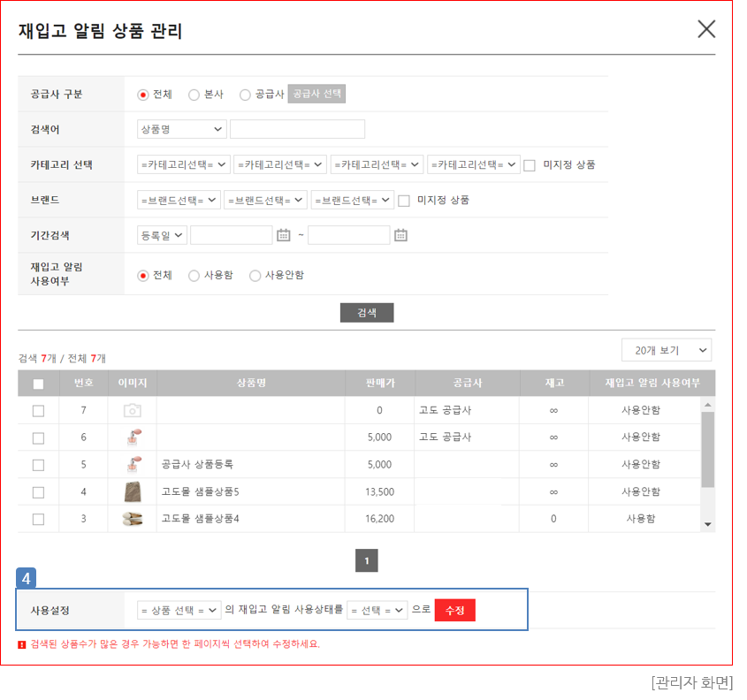Open the start date calendar picker

click(x=284, y=235)
